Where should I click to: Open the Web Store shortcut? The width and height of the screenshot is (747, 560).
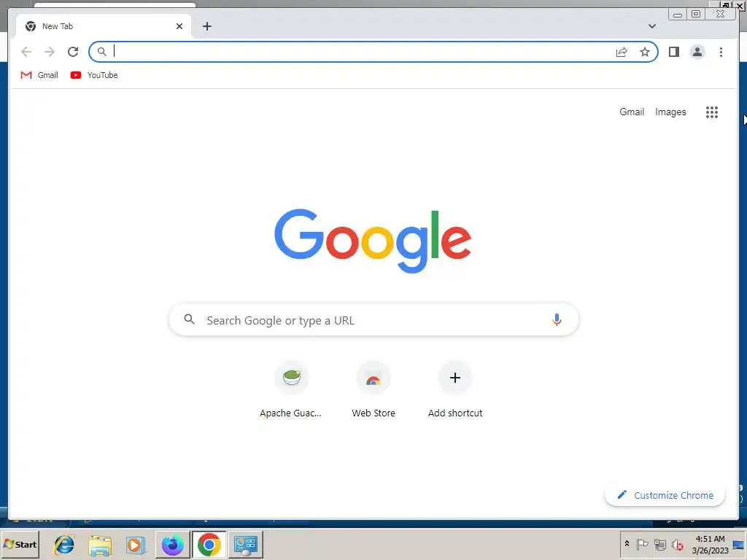tap(373, 391)
